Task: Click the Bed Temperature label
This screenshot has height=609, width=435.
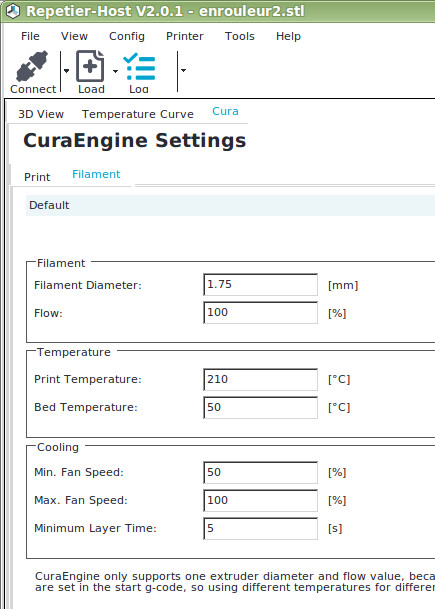Action: click(86, 407)
